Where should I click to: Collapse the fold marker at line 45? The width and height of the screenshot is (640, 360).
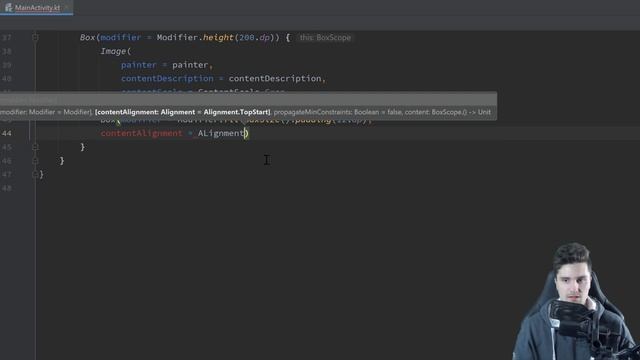coord(35,147)
